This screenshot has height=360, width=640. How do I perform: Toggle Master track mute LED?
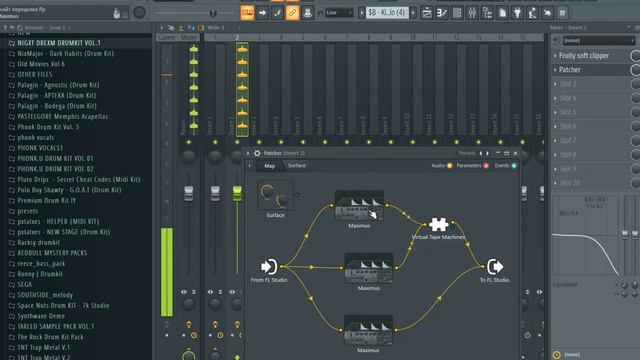[x=189, y=142]
